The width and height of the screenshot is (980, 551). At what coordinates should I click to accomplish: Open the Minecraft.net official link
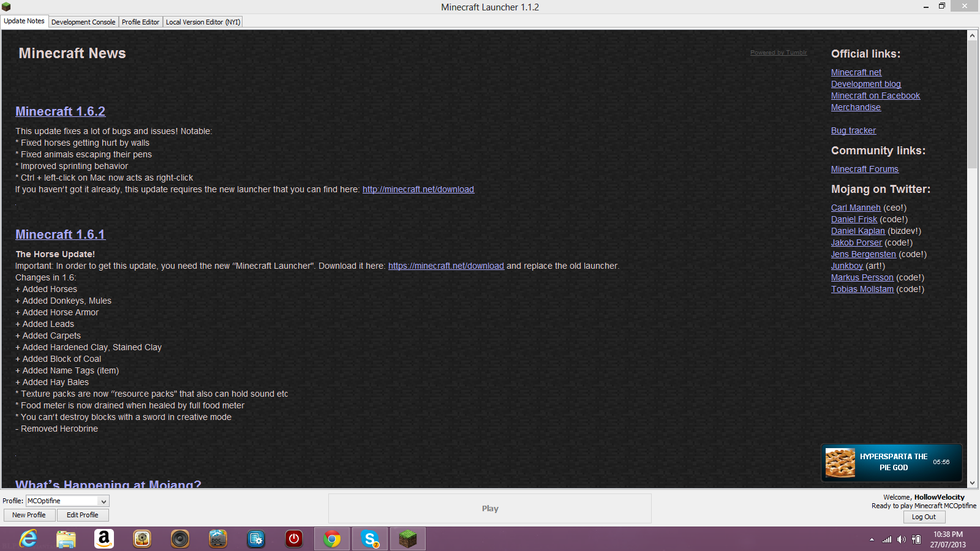[x=856, y=72]
